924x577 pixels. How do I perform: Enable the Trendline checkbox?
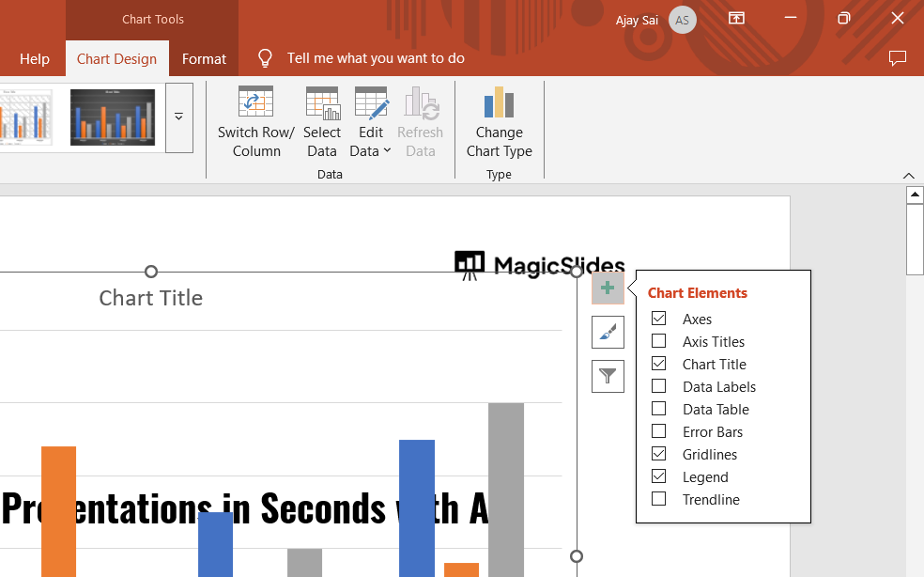click(x=659, y=499)
